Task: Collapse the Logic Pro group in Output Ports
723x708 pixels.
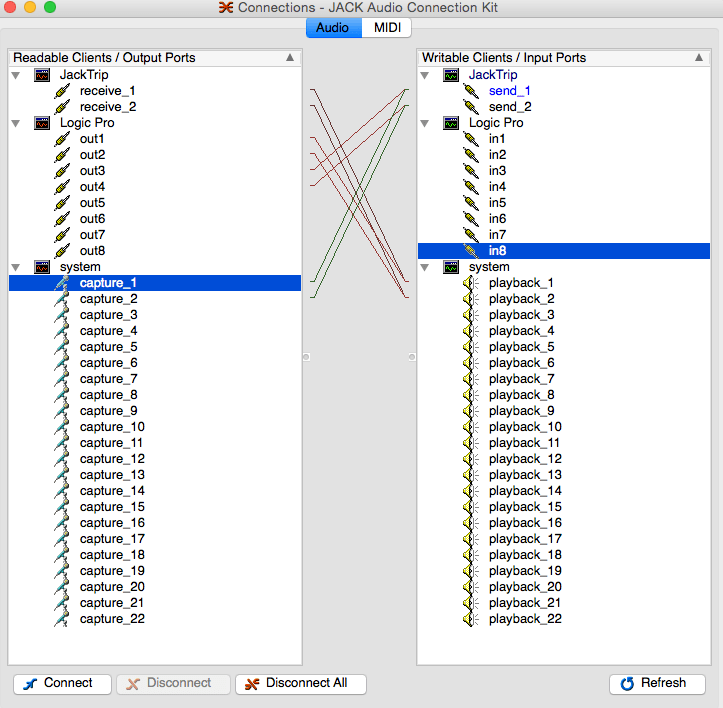Action: point(16,123)
